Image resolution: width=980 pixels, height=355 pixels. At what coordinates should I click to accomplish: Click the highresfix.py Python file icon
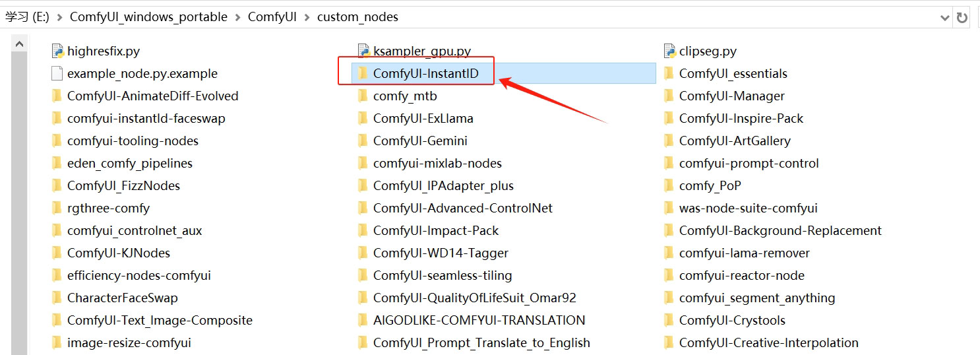(x=57, y=51)
